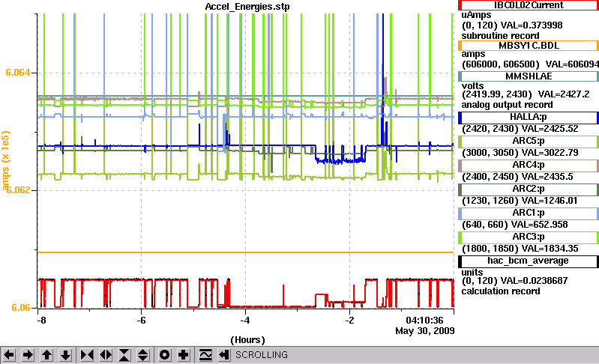This screenshot has width=599, height=364.
Task: Click the volts units label
Action: 472,86
